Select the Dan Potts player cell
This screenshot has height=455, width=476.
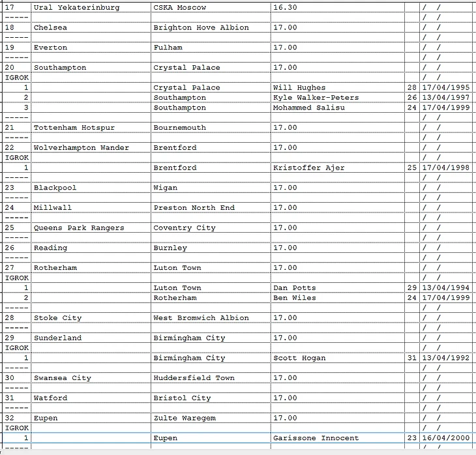[x=294, y=287]
